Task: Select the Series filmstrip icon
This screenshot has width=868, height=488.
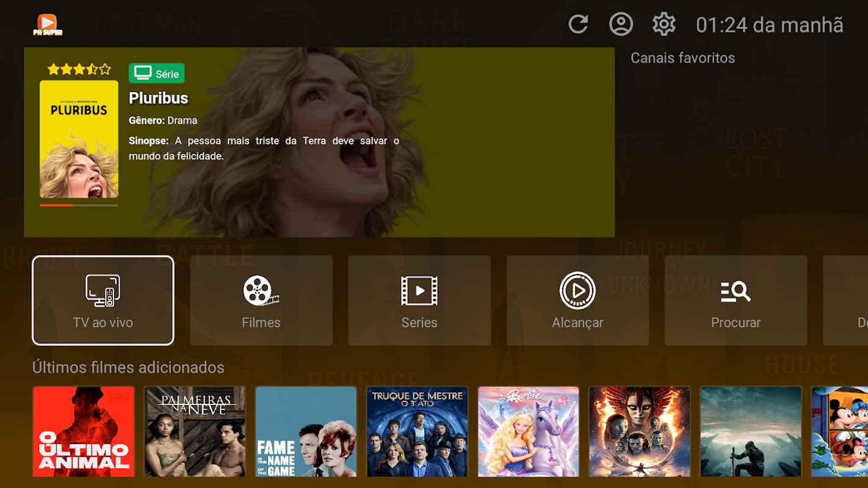Action: click(x=419, y=290)
